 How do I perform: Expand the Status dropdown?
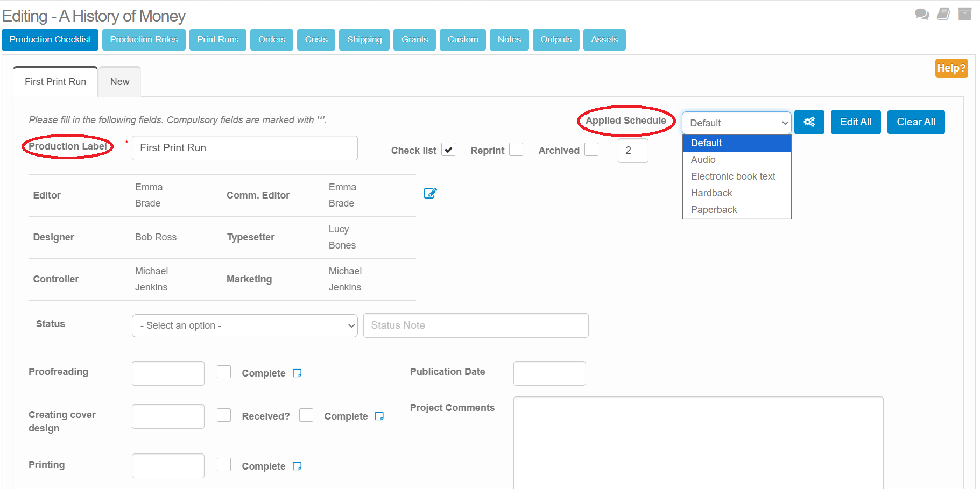(x=244, y=325)
